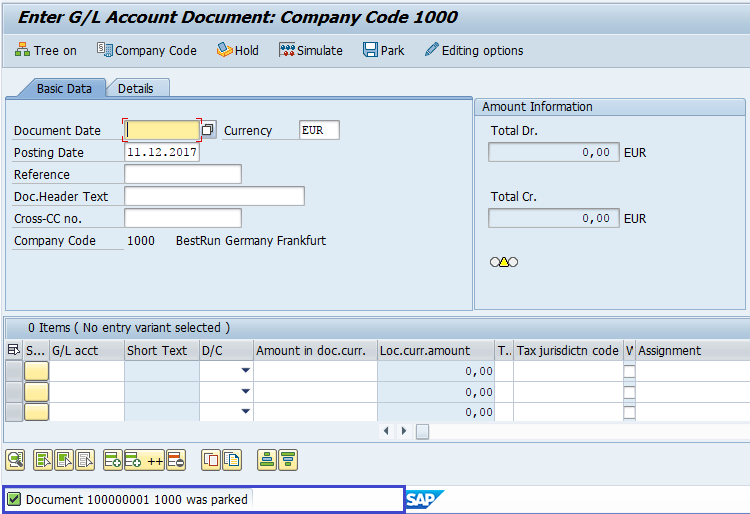Click the item detail magnifier icon
750x514 pixels.
[15, 460]
